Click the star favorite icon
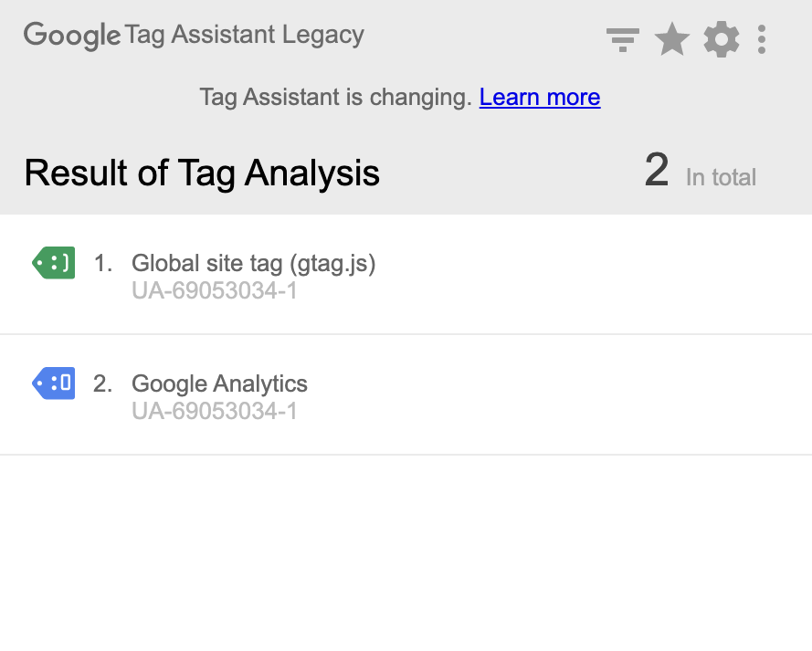812x651 pixels. 671,39
